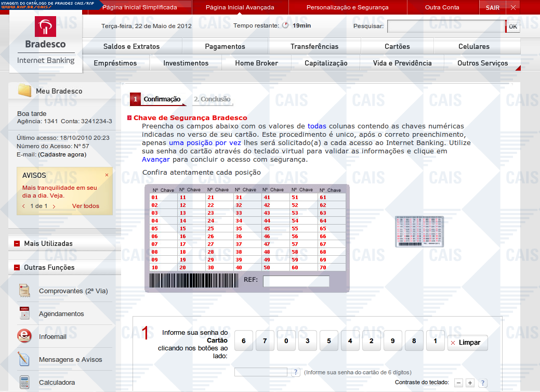Image resolution: width=540 pixels, height=392 pixels.
Task: Click the Meu Bradesco folder icon
Action: [x=24, y=91]
